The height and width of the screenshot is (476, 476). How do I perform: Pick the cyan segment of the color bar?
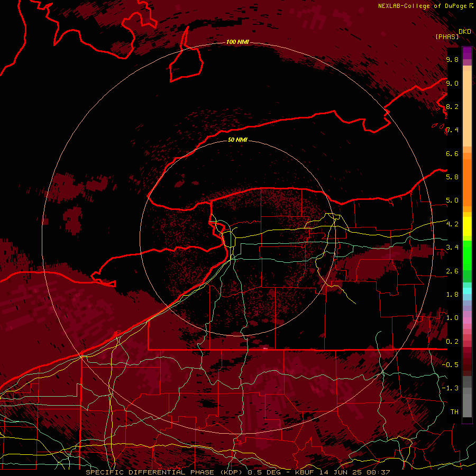[467, 290]
